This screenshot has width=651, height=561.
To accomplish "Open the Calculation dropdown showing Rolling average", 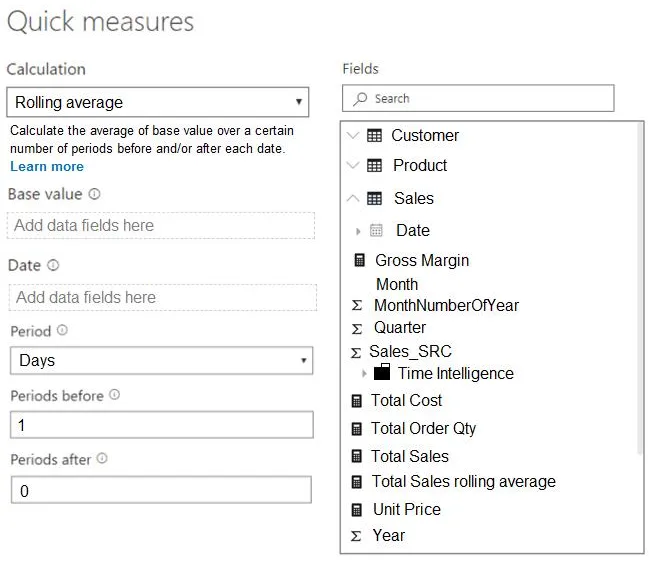I will [x=158, y=102].
